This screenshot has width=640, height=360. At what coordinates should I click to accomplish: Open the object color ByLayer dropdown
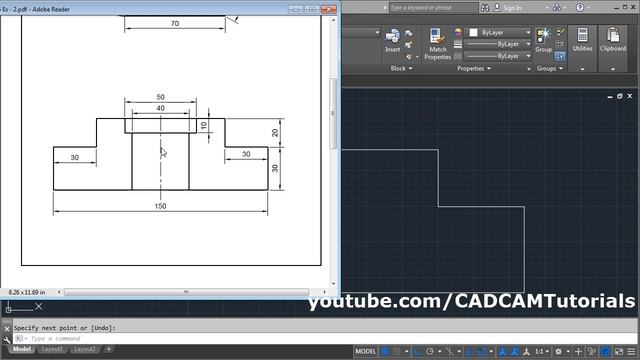tap(528, 33)
